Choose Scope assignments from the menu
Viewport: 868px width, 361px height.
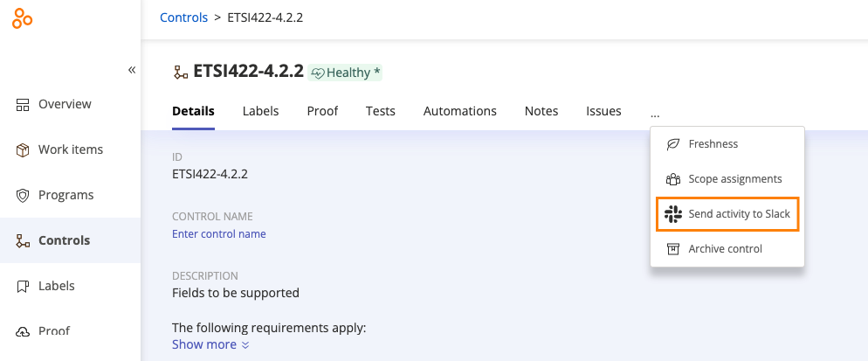[x=727, y=179]
